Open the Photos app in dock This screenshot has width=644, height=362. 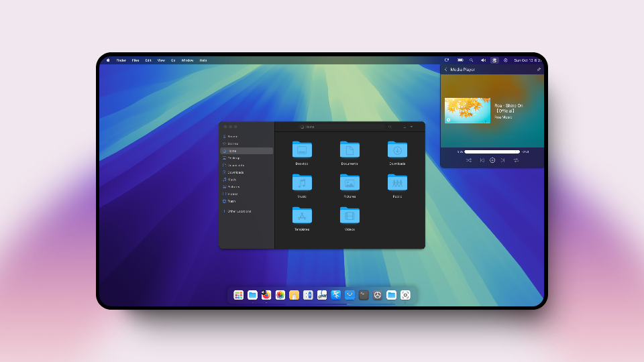click(280, 295)
